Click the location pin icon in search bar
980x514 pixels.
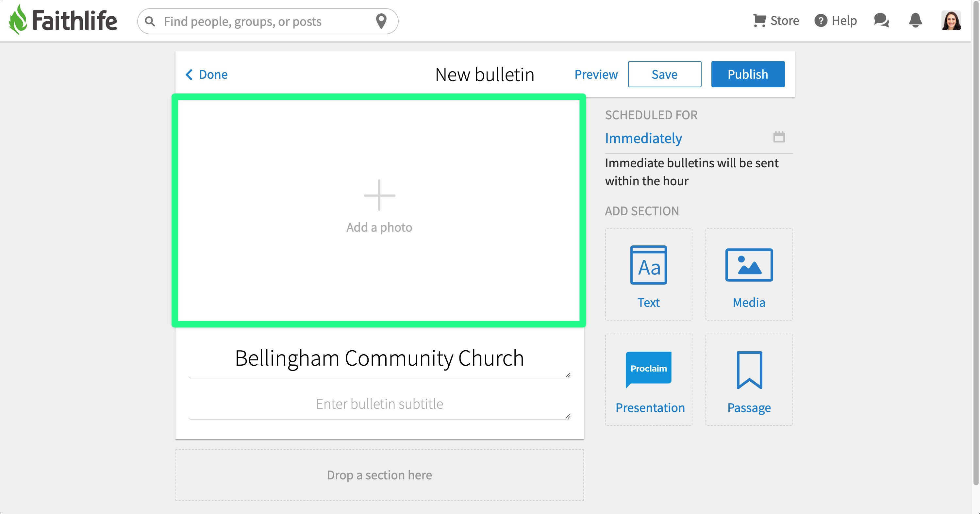[x=381, y=21]
